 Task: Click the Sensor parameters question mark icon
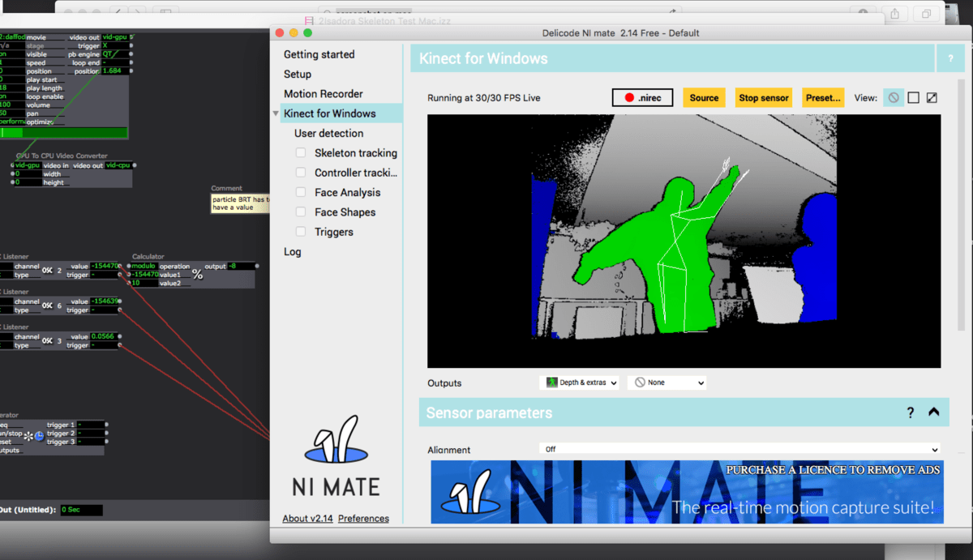(x=911, y=413)
